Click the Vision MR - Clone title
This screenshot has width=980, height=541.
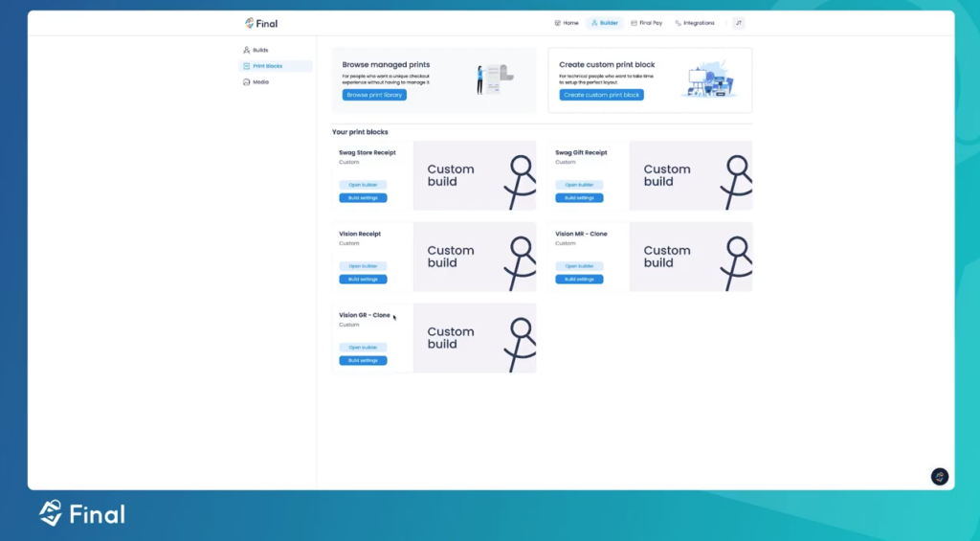pos(581,234)
